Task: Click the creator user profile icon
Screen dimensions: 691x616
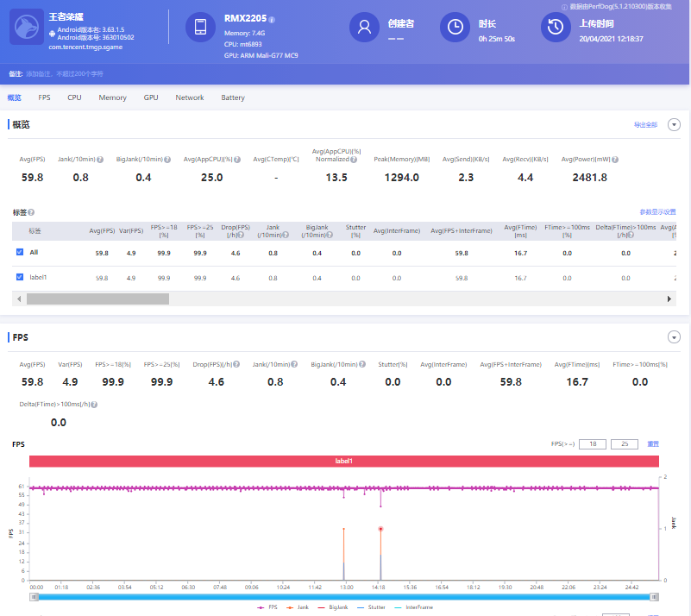Action: (x=364, y=27)
